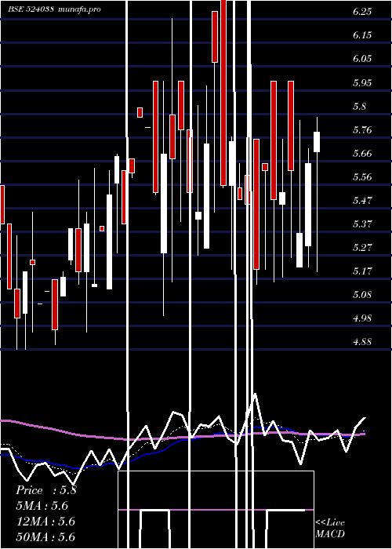Image resolution: width=392 pixels, height=549 pixels.
Task: Select the 4.98 price axis label
Action: point(362,318)
